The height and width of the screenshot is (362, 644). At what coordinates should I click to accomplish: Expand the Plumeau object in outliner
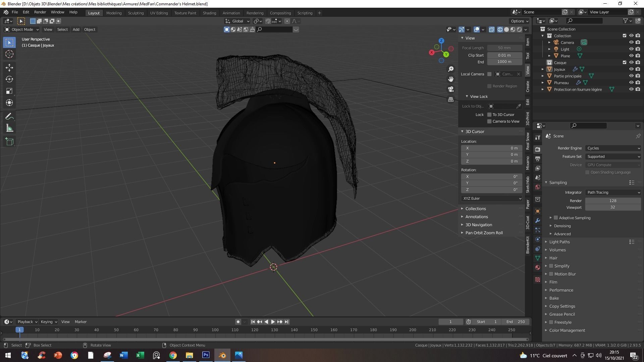[x=543, y=83]
